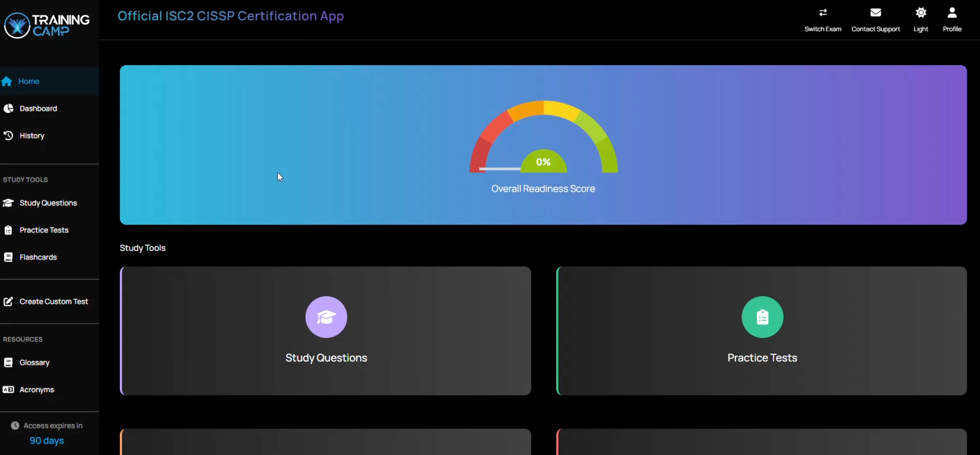
Task: Open the Glossary resource
Action: click(34, 363)
